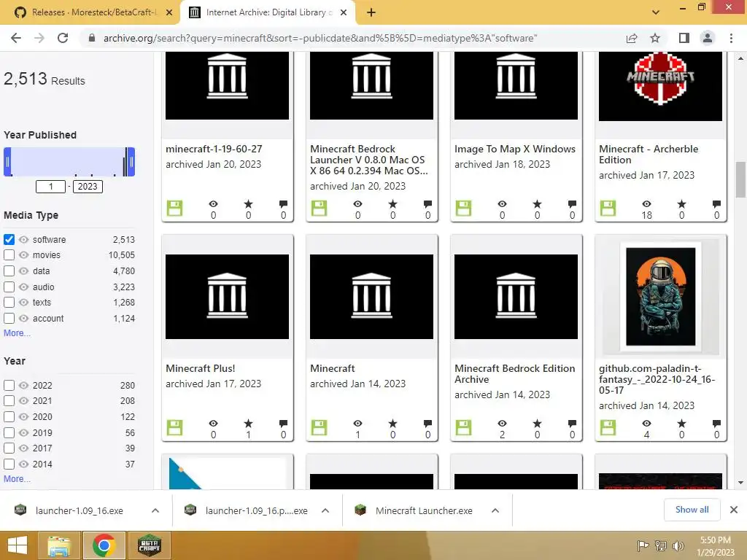Screen dimensions: 747x560
Task: Click the year range start field showing 1
Action: [50, 187]
